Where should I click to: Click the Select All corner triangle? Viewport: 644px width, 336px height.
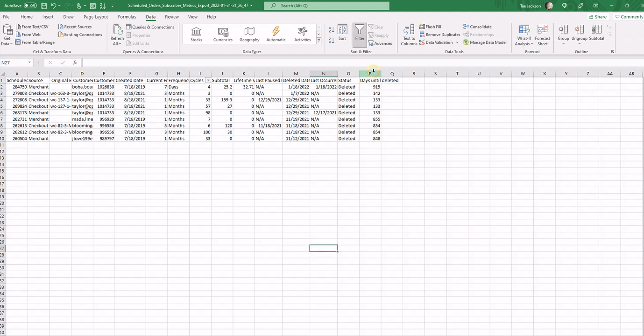[x=3, y=74]
